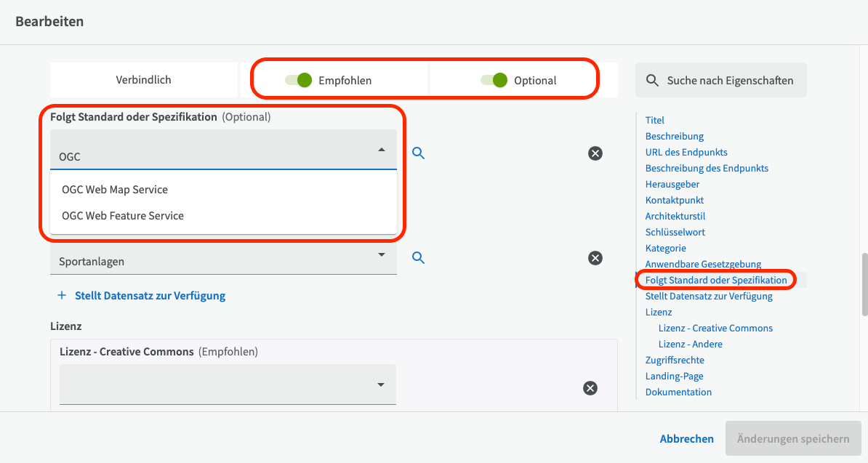
Task: Select OGC Web Map Service option
Action: click(115, 190)
